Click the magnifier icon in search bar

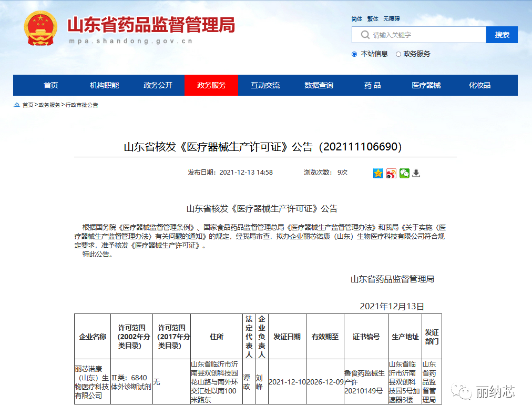pos(365,35)
